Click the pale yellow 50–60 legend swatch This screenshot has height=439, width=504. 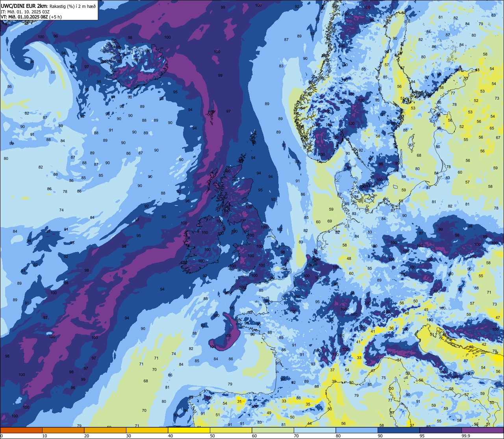pos(231,430)
